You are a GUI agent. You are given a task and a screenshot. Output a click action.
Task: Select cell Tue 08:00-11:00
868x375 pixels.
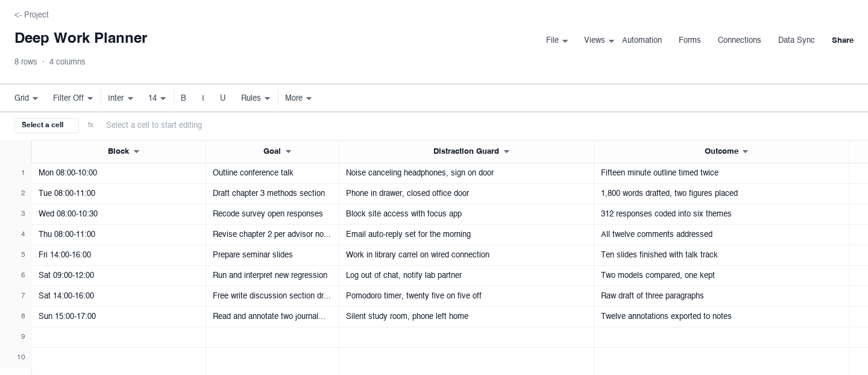119,194
